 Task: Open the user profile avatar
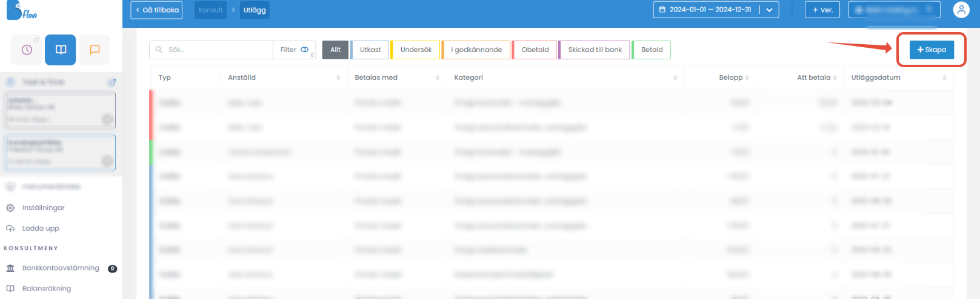(961, 10)
